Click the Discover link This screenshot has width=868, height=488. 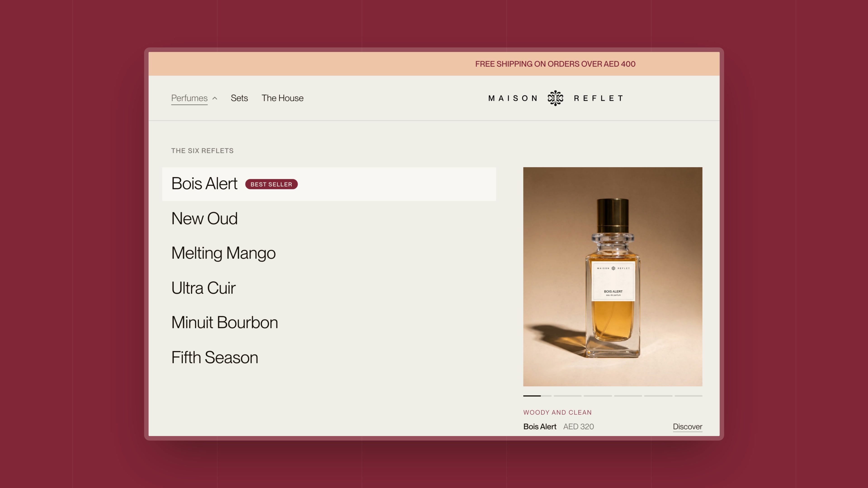click(x=687, y=427)
